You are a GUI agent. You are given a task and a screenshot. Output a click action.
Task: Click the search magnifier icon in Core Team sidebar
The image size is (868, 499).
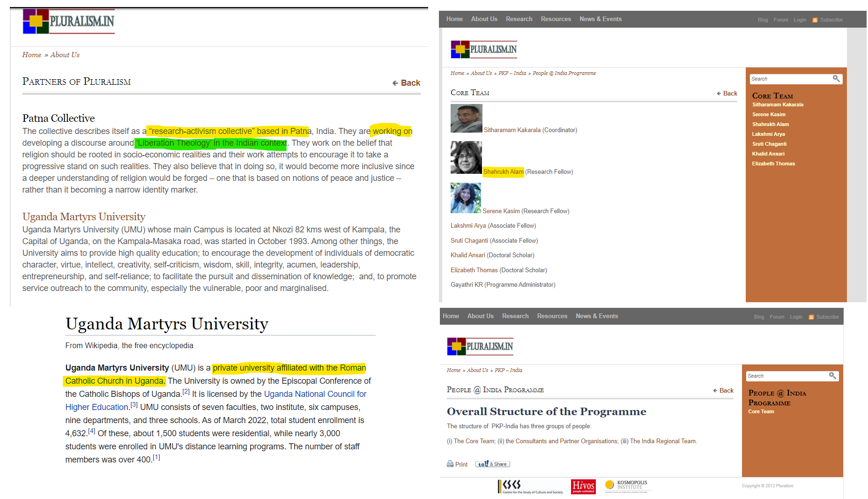pyautogui.click(x=836, y=79)
